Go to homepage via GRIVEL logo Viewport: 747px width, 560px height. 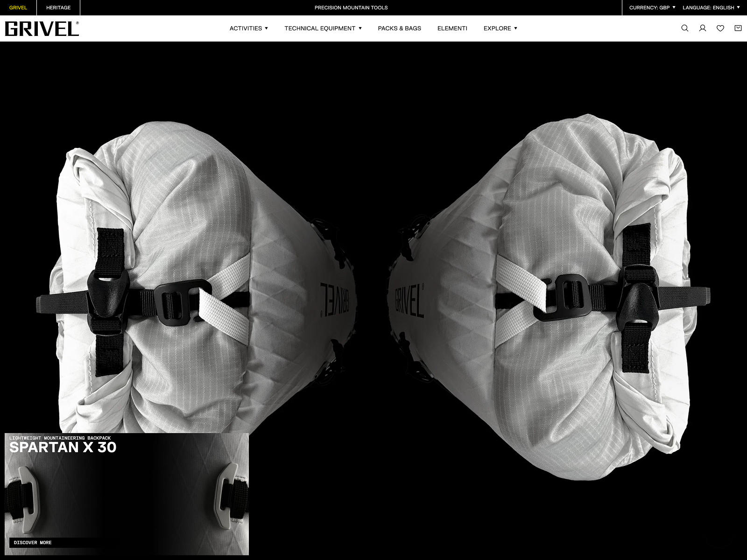coord(42,28)
